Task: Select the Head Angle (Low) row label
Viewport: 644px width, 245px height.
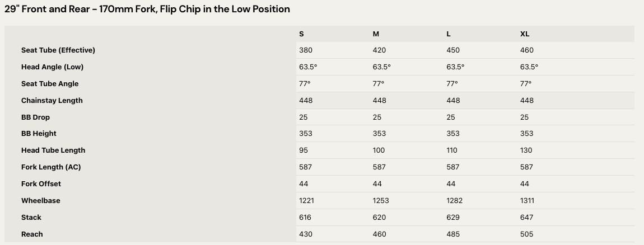Action: (x=52, y=67)
